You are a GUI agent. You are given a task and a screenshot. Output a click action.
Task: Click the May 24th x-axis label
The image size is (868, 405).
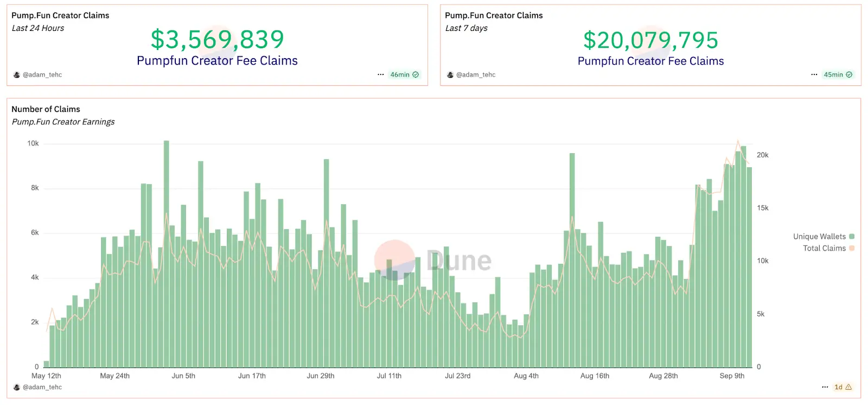coord(115,376)
